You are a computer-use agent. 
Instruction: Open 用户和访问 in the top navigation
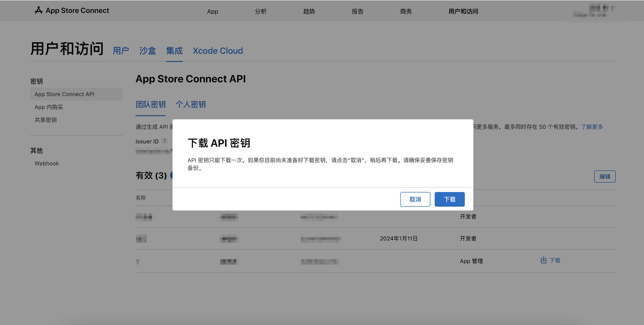[x=463, y=11]
